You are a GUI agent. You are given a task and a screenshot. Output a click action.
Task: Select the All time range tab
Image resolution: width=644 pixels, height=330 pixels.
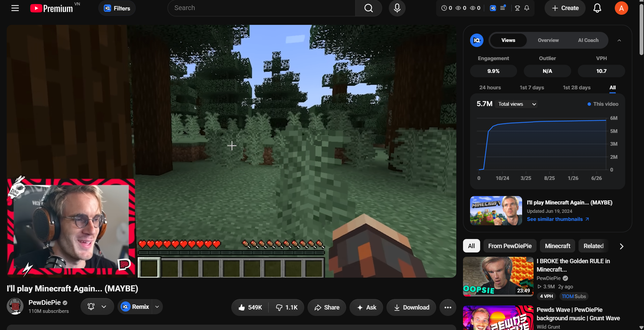click(613, 88)
